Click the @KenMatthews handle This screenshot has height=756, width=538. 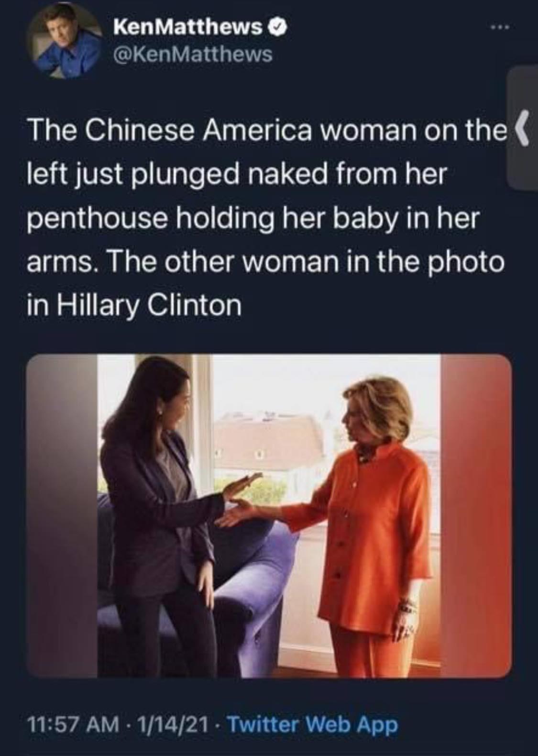point(192,55)
